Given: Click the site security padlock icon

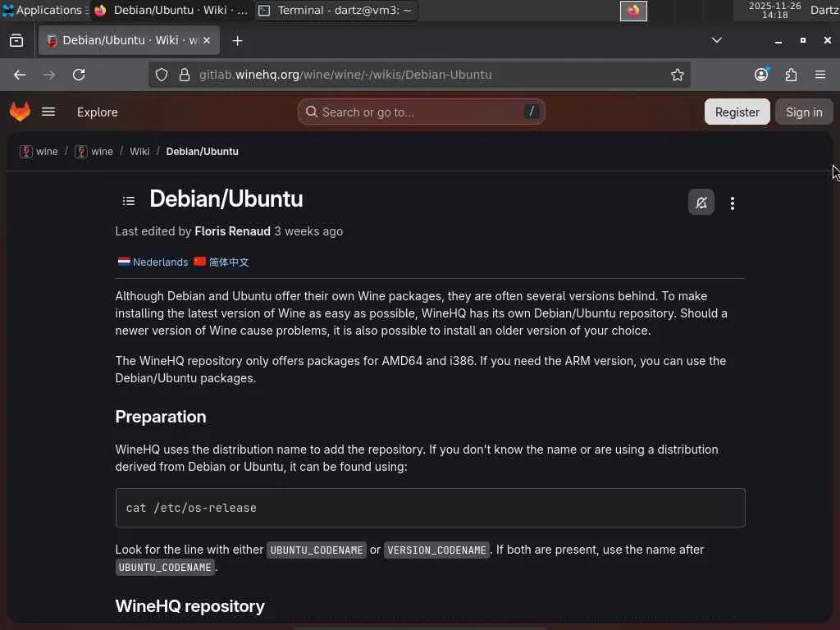Looking at the screenshot, I should tap(185, 75).
